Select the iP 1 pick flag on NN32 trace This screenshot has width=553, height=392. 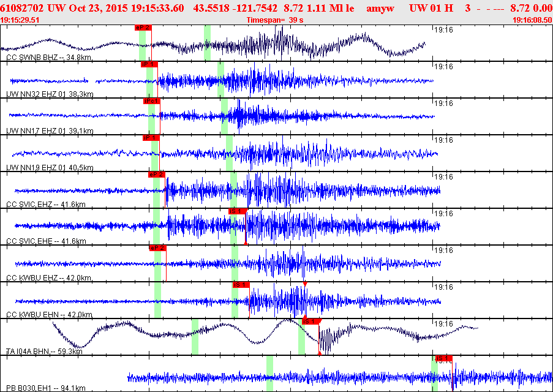(149, 64)
